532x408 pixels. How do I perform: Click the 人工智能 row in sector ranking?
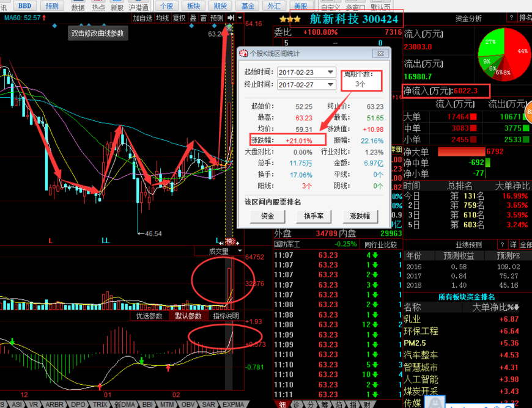click(x=462, y=379)
